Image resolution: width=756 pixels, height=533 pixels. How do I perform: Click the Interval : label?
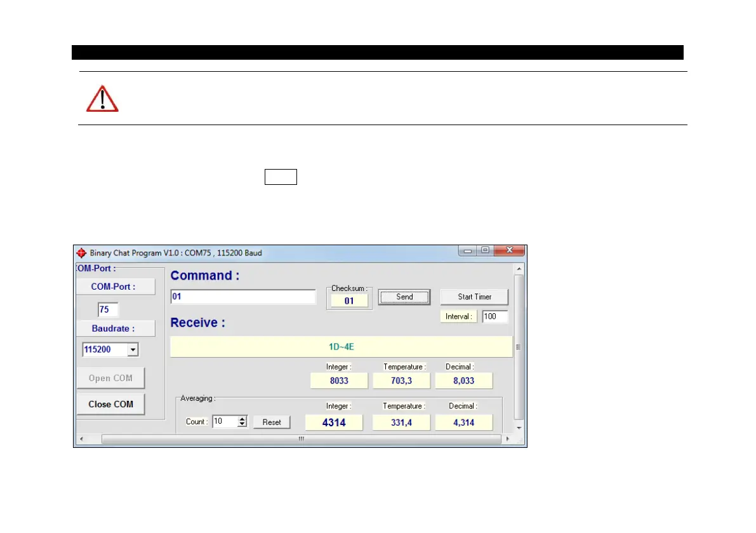[458, 316]
